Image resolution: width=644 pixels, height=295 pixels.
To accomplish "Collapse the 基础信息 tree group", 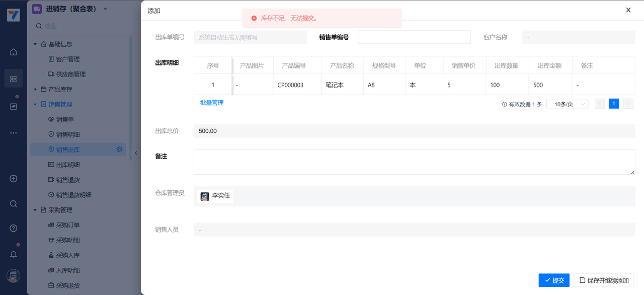I will pyautogui.click(x=35, y=44).
